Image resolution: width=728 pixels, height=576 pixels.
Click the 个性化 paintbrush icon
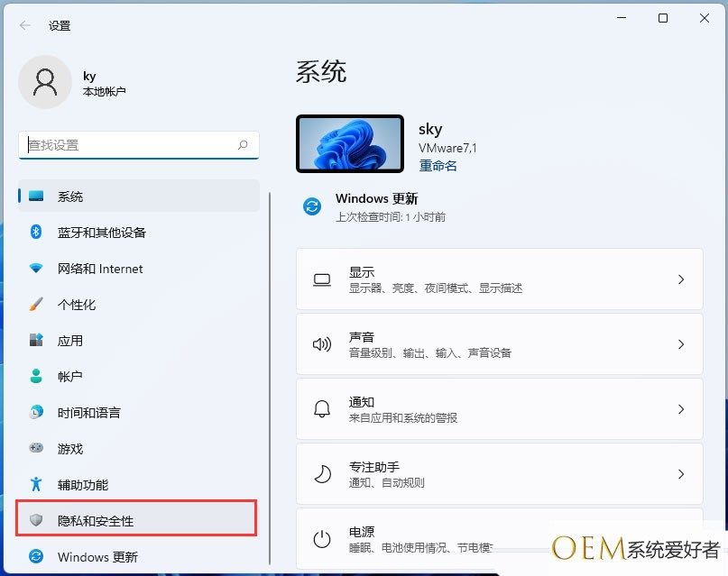click(36, 305)
